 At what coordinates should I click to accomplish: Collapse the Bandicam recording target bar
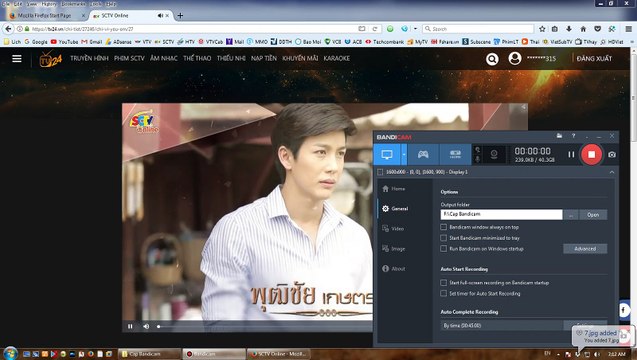[x=612, y=172]
